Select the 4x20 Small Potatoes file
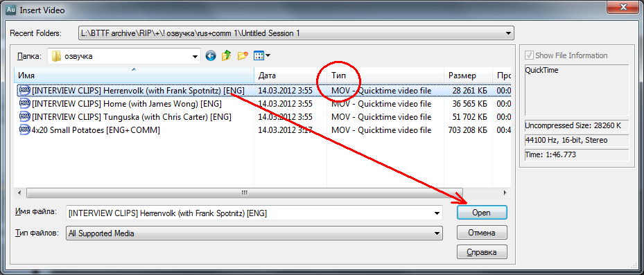Screen dimensions: 644x275 (96, 130)
